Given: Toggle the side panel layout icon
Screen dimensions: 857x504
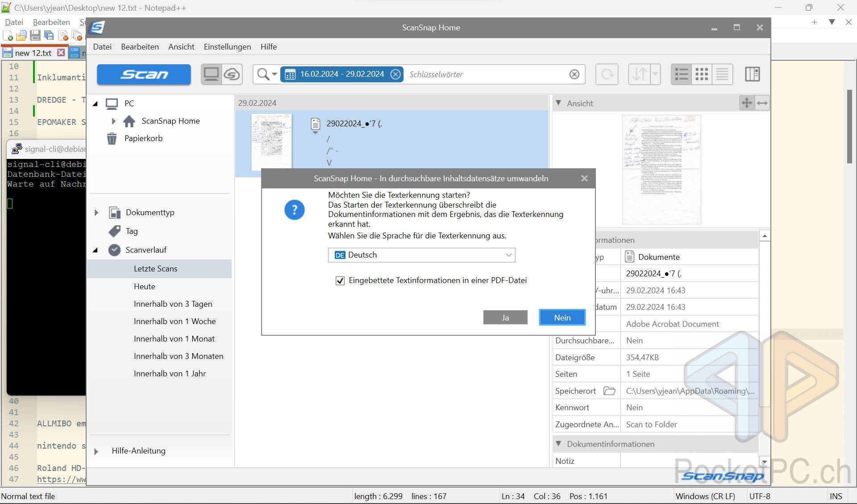Looking at the screenshot, I should (x=753, y=74).
